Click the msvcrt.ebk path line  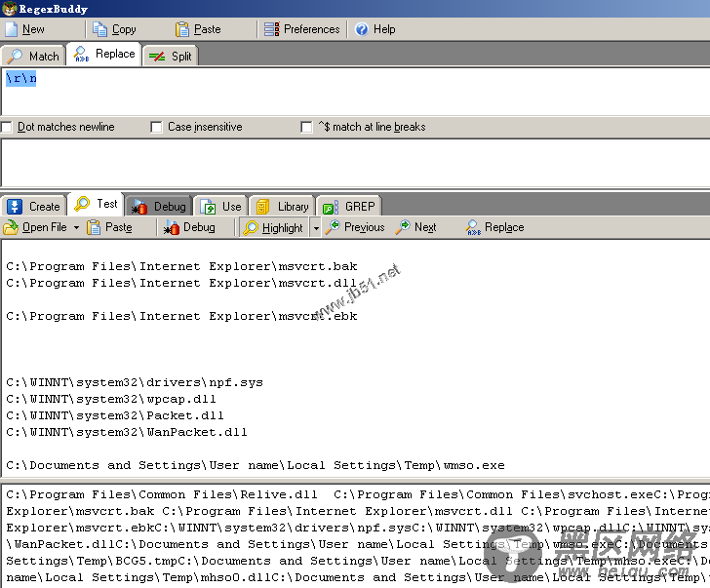(181, 316)
